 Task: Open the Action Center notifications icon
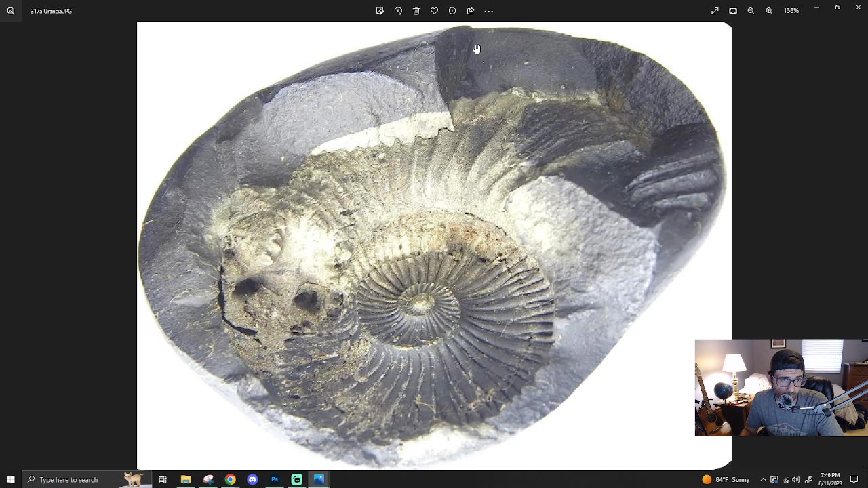[x=854, y=479]
